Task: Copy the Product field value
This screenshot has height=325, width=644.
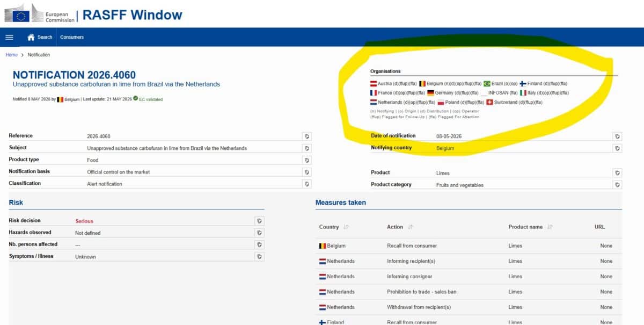Action: (618, 173)
